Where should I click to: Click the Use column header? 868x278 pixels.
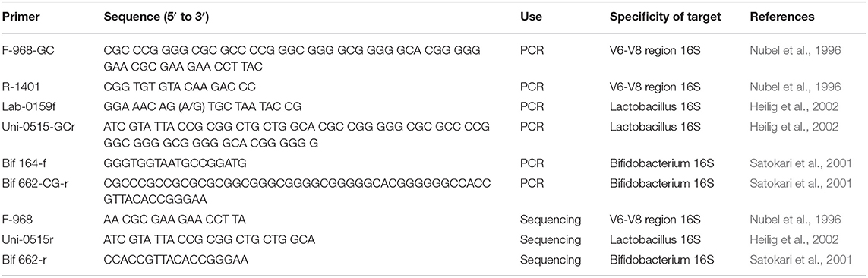[531, 17]
